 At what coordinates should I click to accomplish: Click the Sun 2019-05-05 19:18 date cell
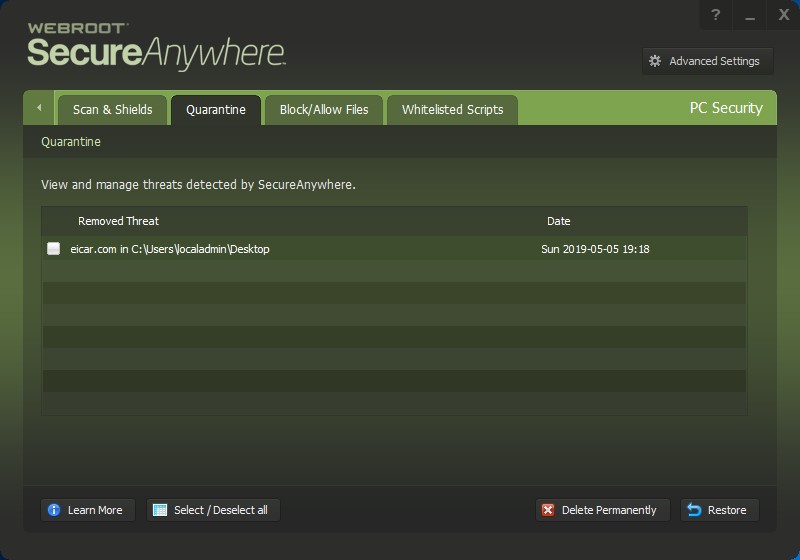(x=595, y=249)
